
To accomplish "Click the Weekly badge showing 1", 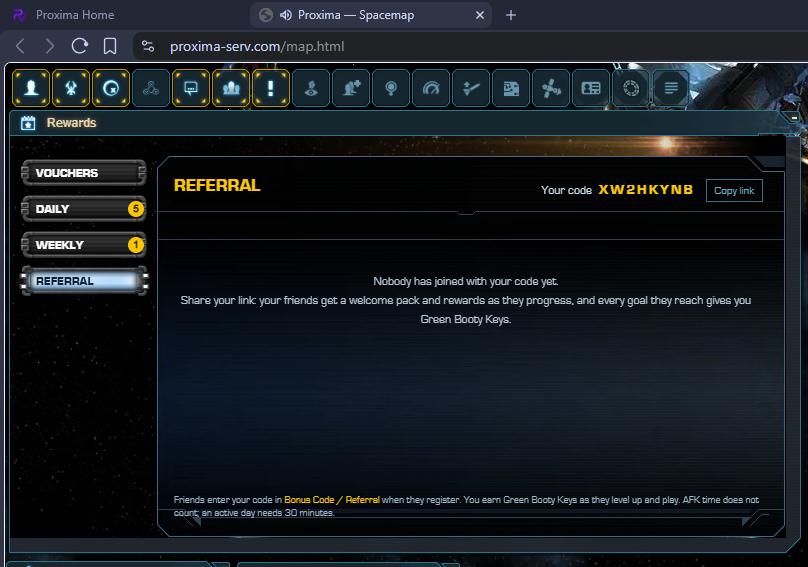I will pyautogui.click(x=136, y=245).
